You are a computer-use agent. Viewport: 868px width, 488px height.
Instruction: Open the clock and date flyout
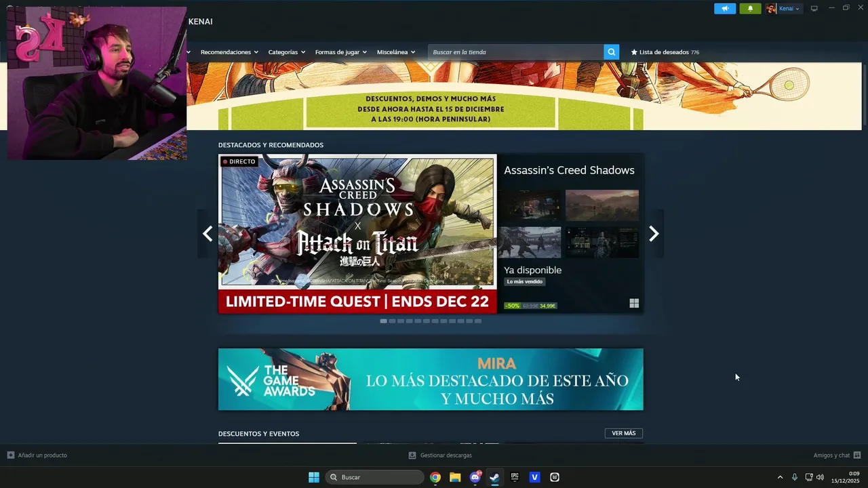coord(846,477)
